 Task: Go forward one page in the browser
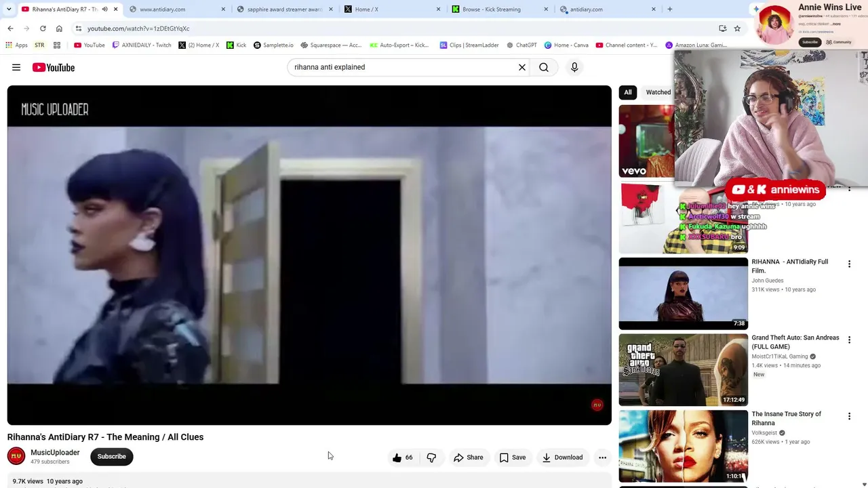click(x=26, y=28)
